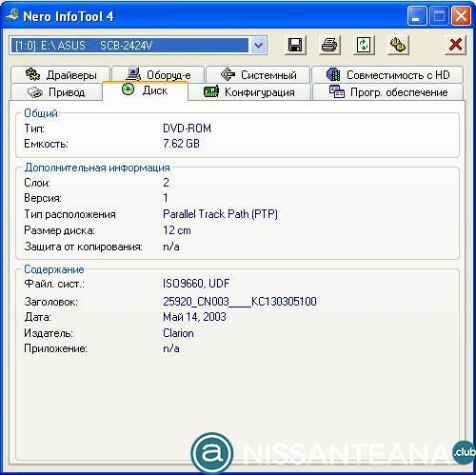This screenshot has height=475, width=476.
Task: Click the Файл. сист. label
Action: (x=54, y=284)
